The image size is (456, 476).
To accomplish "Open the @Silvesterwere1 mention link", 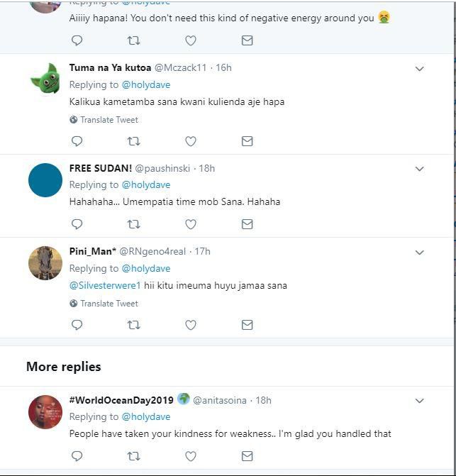I will [105, 286].
